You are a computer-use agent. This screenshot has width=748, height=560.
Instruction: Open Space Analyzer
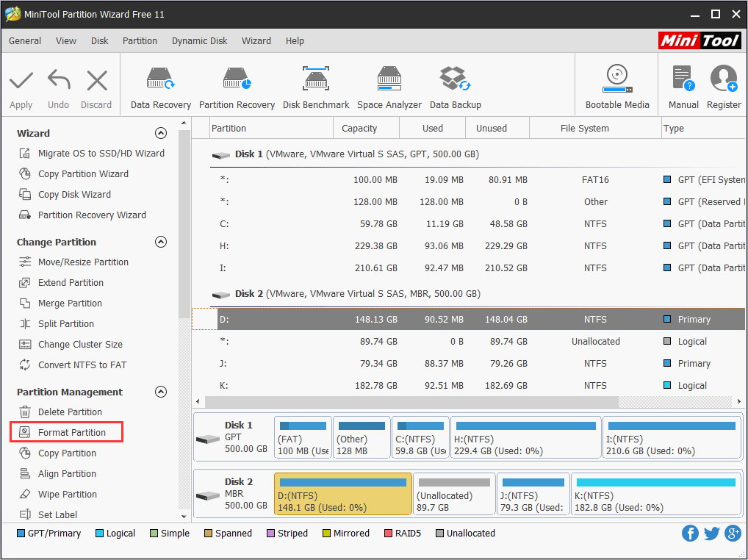389,87
